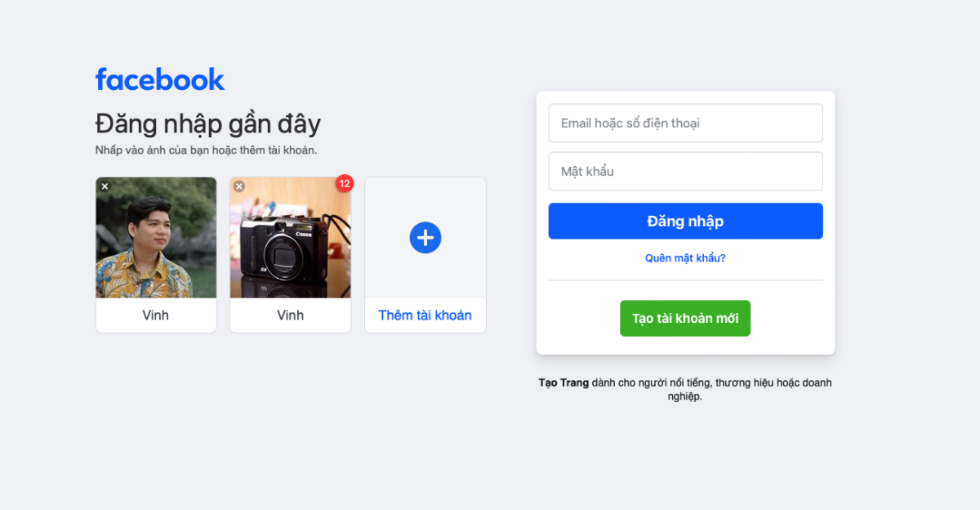Viewport: 980px width, 510px height.
Task: Focus the Mật khẩu password field
Action: [x=685, y=172]
